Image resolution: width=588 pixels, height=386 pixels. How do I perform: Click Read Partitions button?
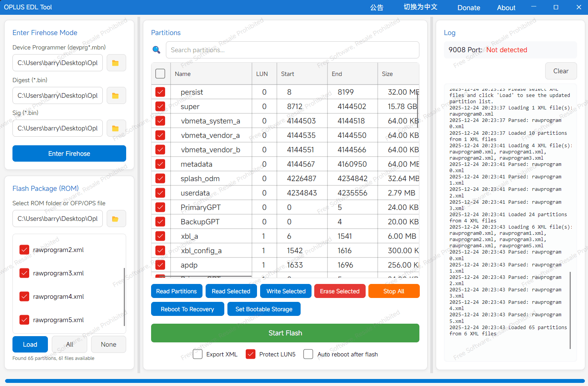176,291
